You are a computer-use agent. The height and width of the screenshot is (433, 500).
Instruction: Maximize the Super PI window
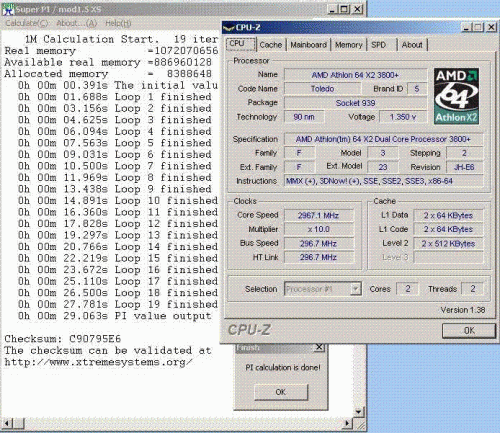344,9
